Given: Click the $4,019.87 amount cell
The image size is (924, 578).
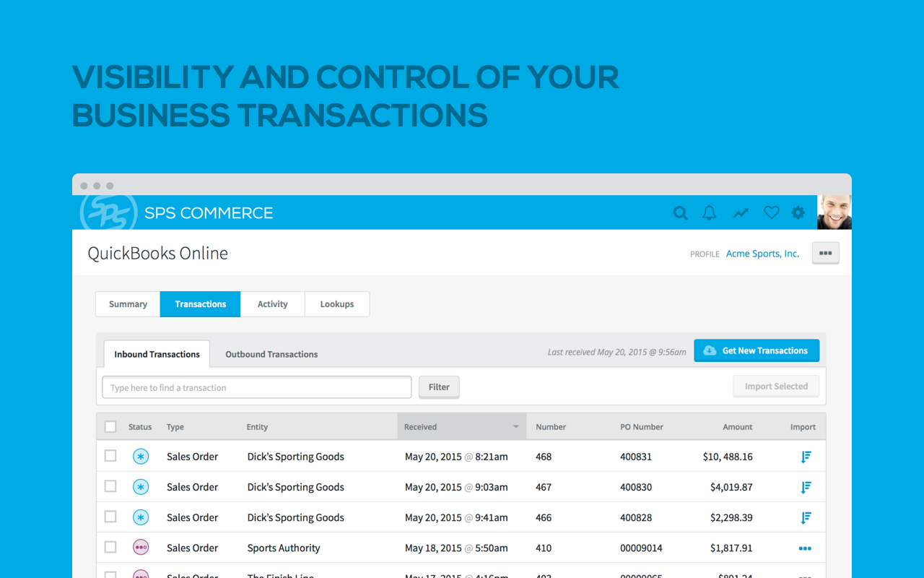Looking at the screenshot, I should tap(731, 487).
